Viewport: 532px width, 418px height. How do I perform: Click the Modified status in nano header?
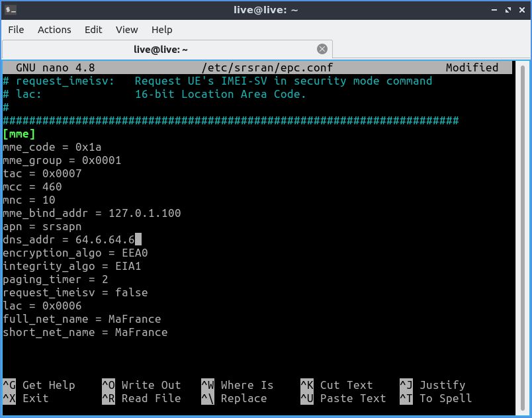click(x=472, y=67)
